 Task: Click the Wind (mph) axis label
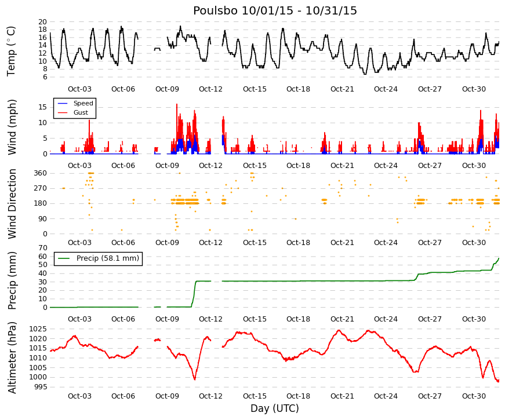click(x=12, y=127)
